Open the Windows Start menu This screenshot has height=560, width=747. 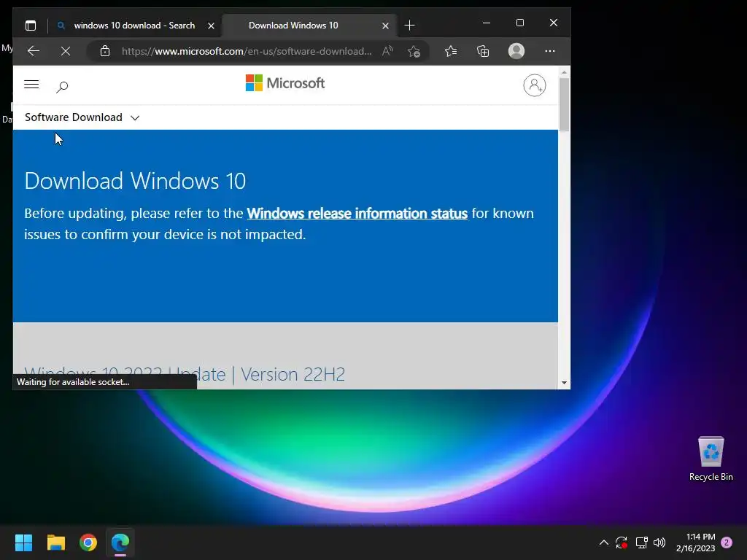[23, 542]
